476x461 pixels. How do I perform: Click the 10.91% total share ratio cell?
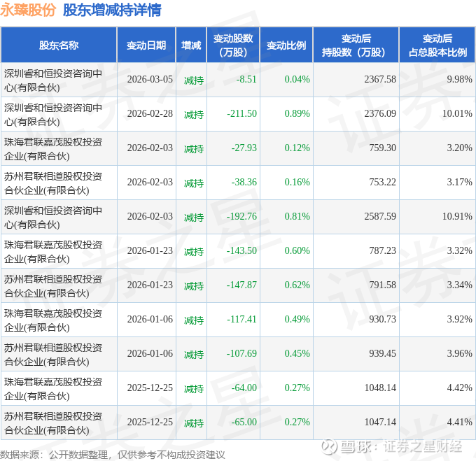point(457,216)
